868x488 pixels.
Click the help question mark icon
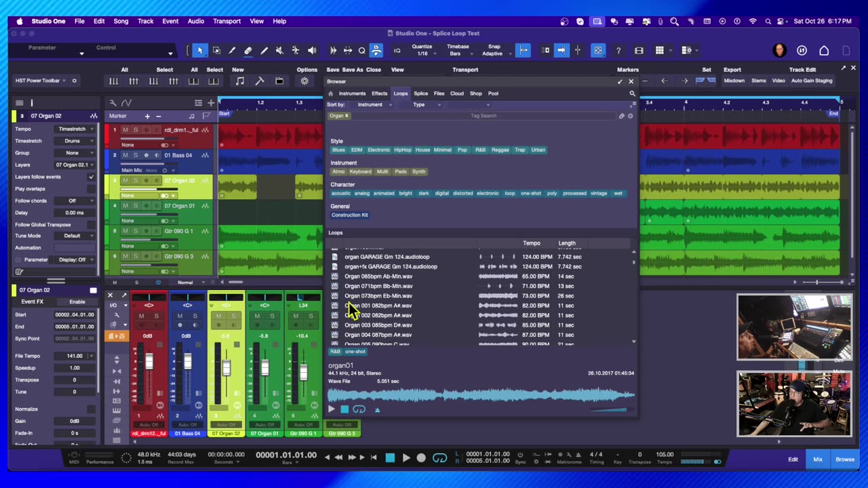coord(618,50)
